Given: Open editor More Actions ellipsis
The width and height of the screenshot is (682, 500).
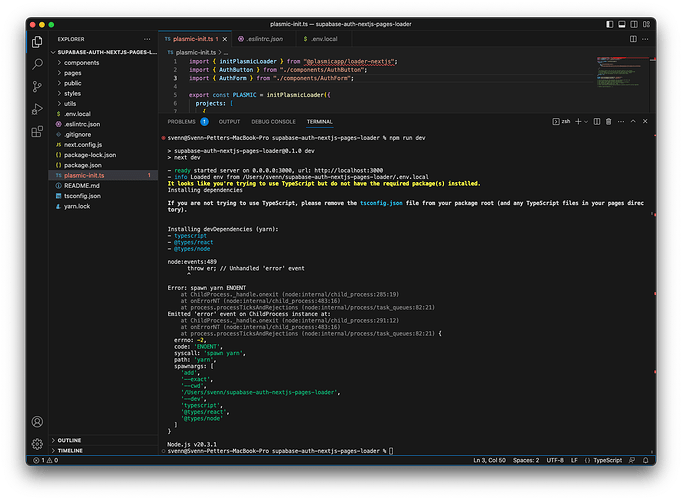Looking at the screenshot, I should tap(645, 39).
